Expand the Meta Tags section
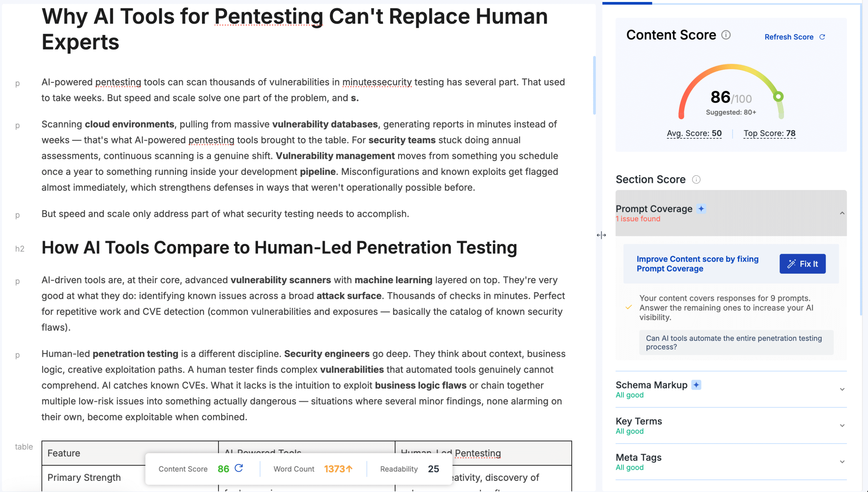 tap(842, 462)
